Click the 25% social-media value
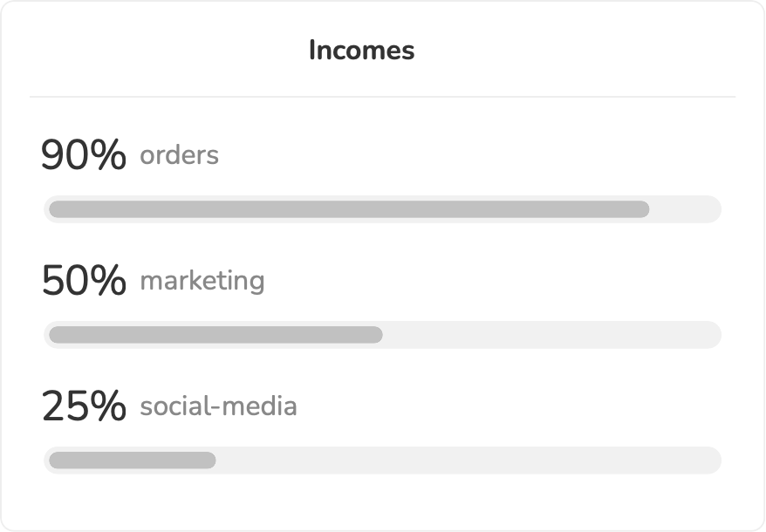The height and width of the screenshot is (532, 766). tap(84, 407)
